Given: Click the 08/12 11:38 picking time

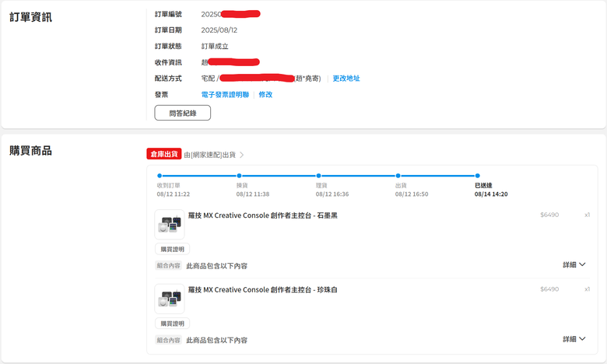Looking at the screenshot, I should [x=253, y=194].
